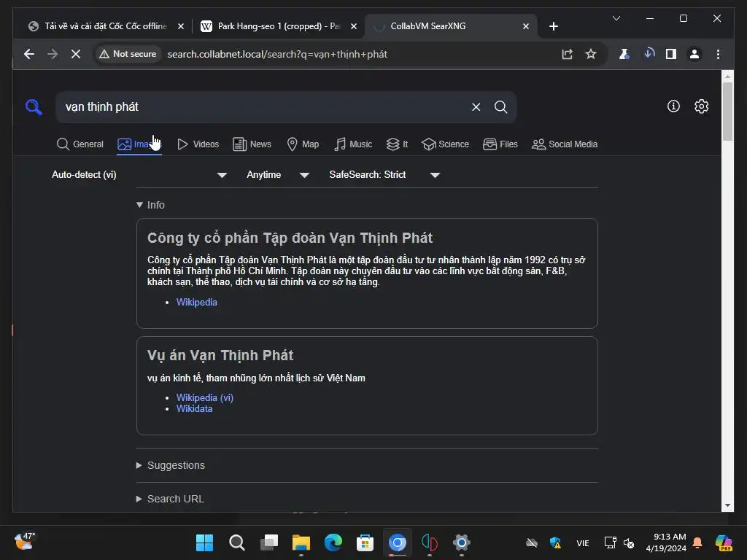Click the blue SearXNG magnifier logo

tap(34, 106)
